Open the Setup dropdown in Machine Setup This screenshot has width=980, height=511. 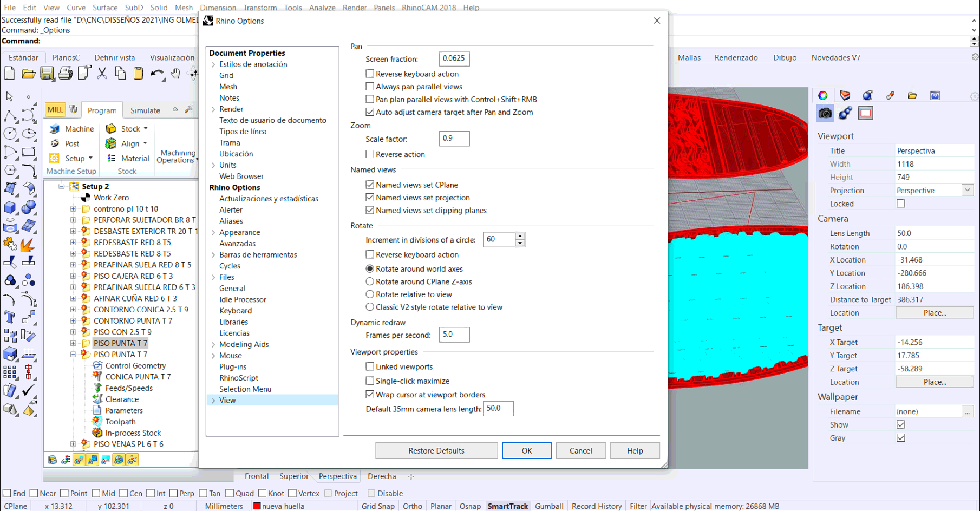[x=90, y=158]
